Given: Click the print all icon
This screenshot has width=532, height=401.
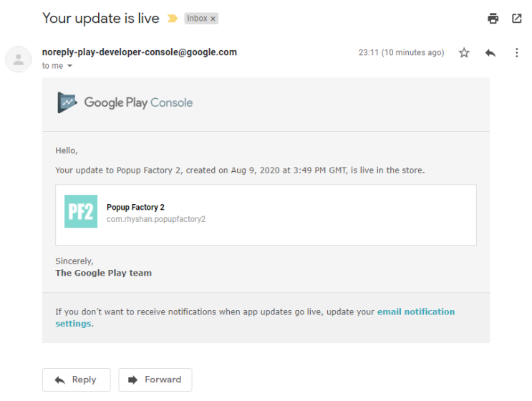Looking at the screenshot, I should pyautogui.click(x=493, y=19).
